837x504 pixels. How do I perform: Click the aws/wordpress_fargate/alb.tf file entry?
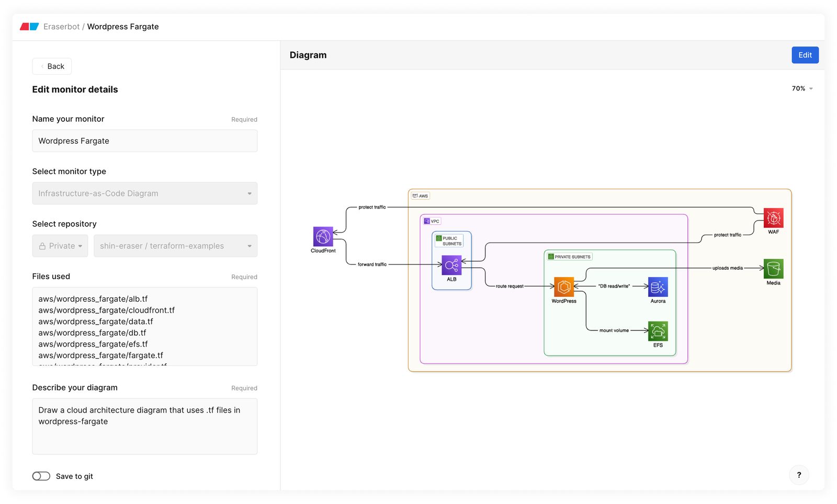[93, 299]
